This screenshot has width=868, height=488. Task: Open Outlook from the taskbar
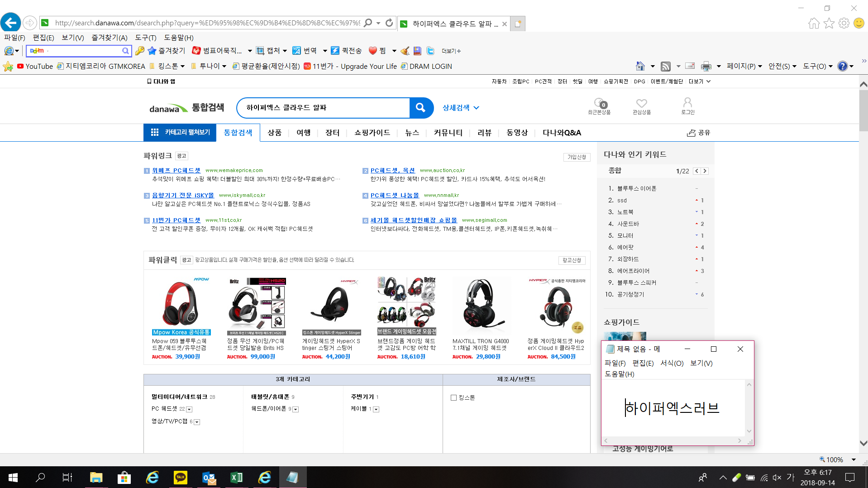click(x=209, y=477)
